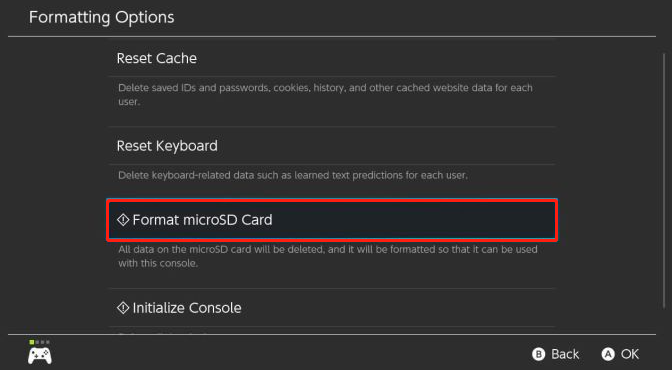The image size is (672, 370).
Task: Click the warning diamond icon beside Format microSD Card
Action: tap(123, 220)
